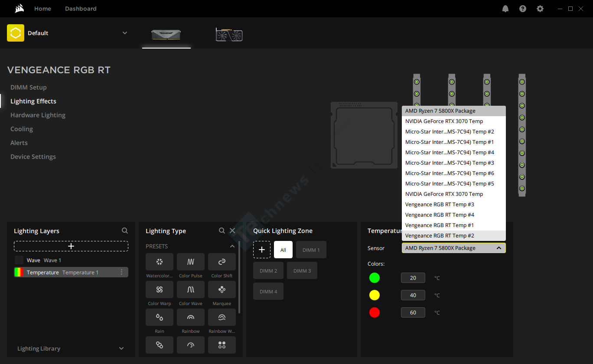
Task: Expand the Lighting Library
Action: 121,348
